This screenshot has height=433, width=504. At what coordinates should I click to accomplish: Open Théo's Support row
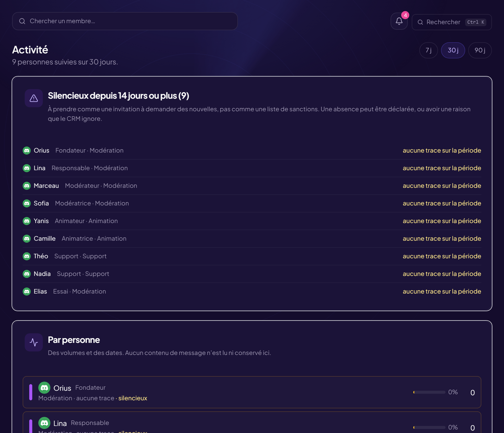click(x=252, y=256)
